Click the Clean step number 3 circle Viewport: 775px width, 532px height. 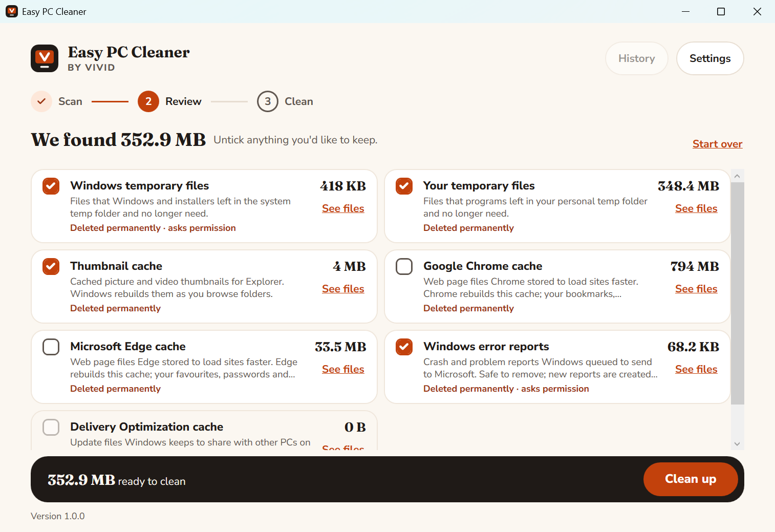click(268, 101)
